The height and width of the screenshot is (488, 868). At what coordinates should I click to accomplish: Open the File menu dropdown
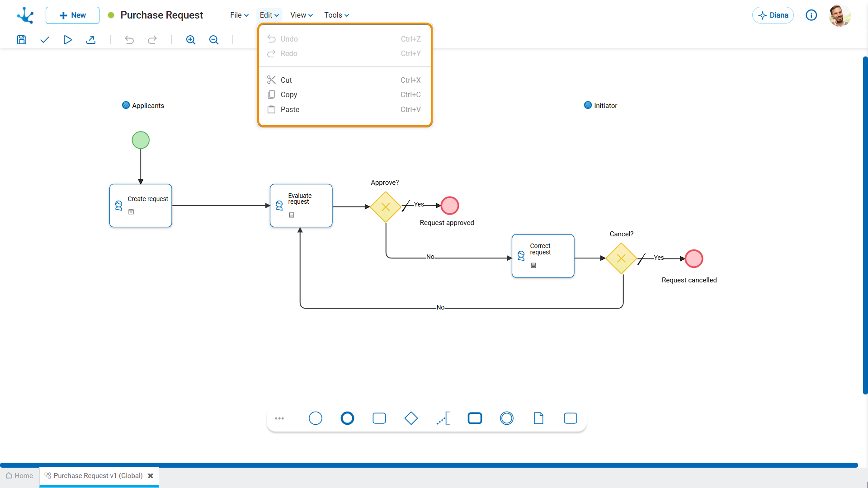pos(239,15)
